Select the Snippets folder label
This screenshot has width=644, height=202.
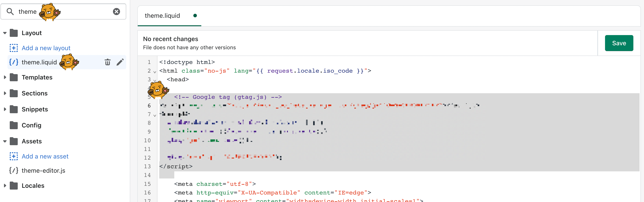(x=35, y=109)
